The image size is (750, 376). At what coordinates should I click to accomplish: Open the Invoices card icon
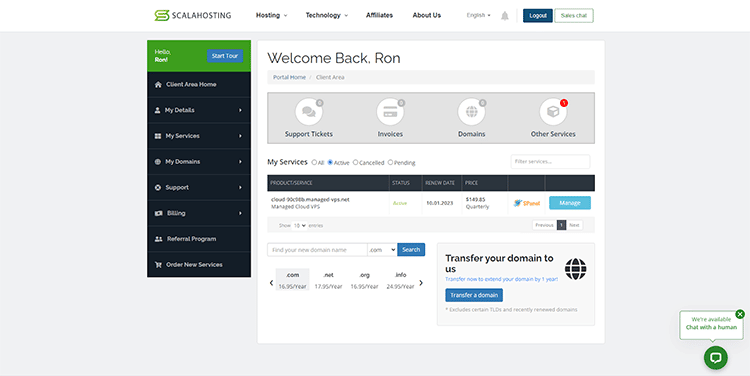(390, 112)
